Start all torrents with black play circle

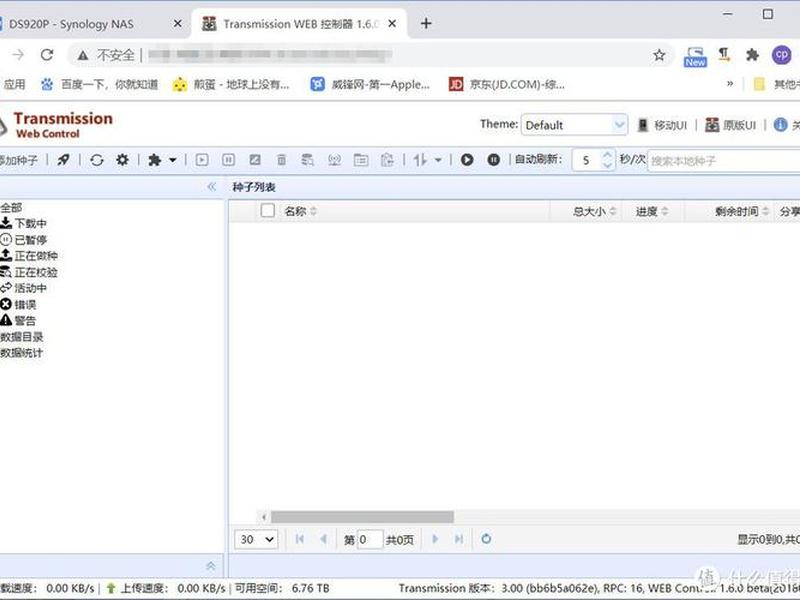[x=467, y=160]
